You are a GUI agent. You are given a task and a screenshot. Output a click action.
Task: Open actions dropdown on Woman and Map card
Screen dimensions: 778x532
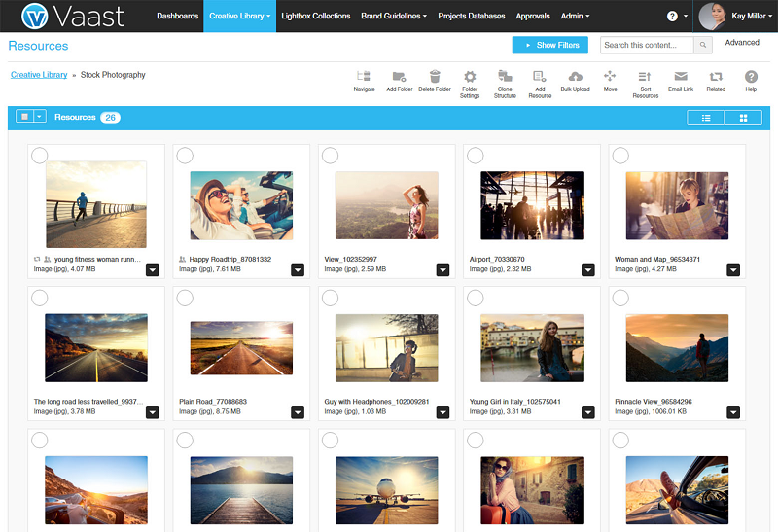coord(733,270)
